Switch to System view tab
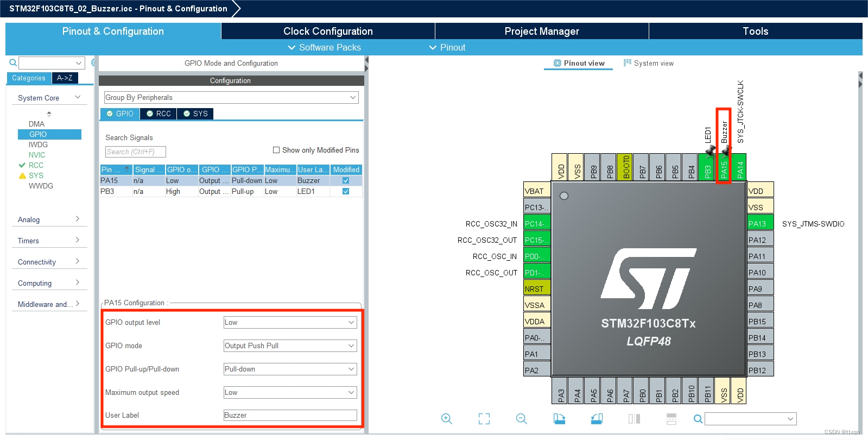Image resolution: width=868 pixels, height=440 pixels. pos(649,63)
